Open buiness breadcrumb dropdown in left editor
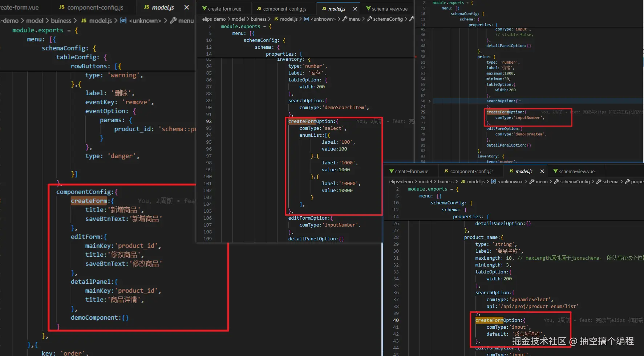 [61, 21]
